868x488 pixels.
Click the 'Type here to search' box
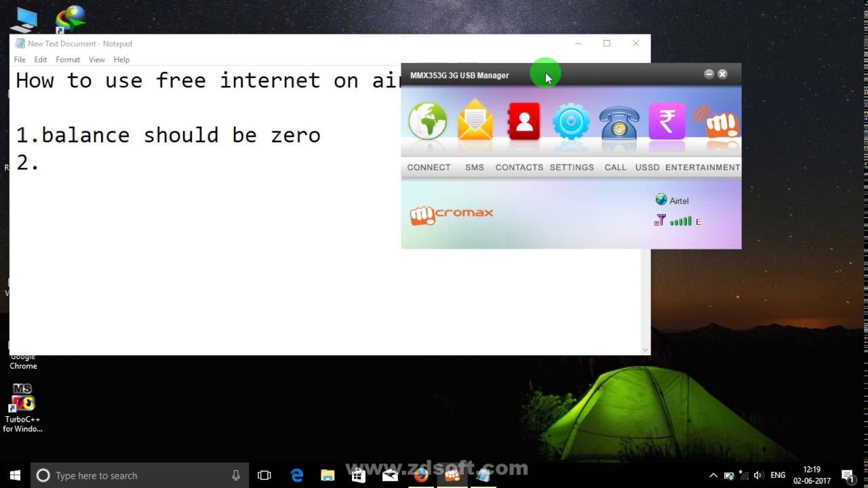[140, 475]
